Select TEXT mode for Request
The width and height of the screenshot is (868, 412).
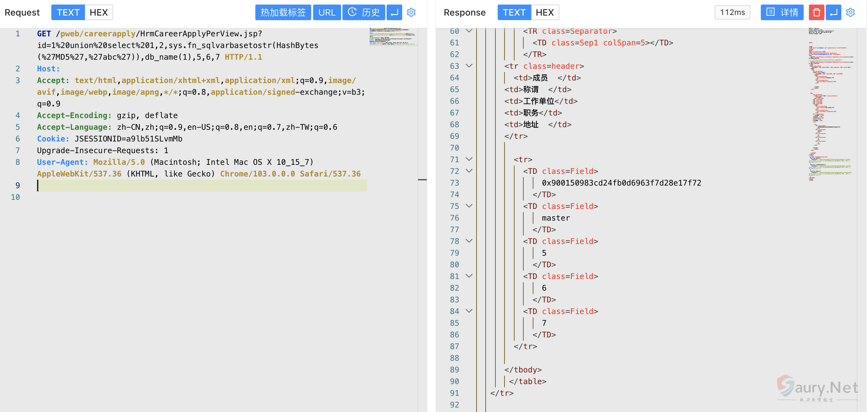(68, 12)
